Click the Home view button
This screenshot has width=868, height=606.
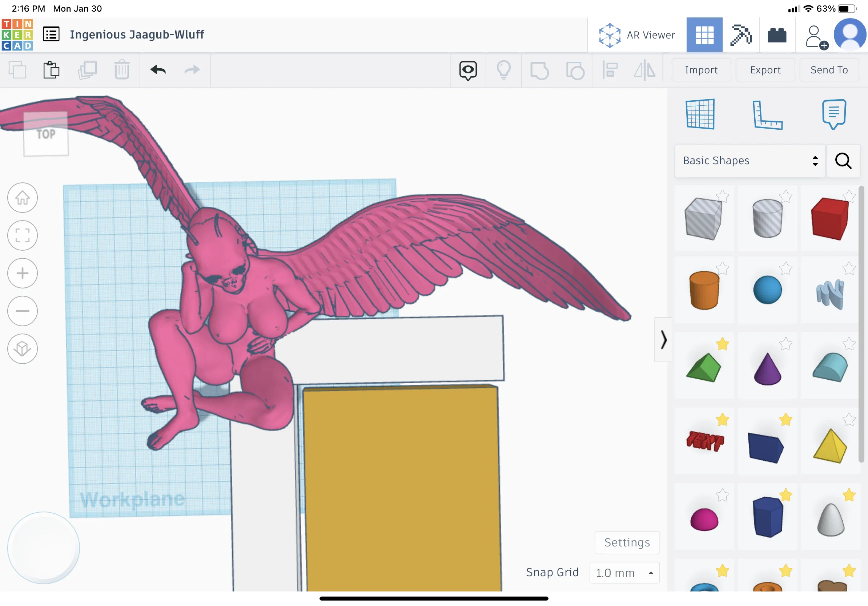[23, 198]
